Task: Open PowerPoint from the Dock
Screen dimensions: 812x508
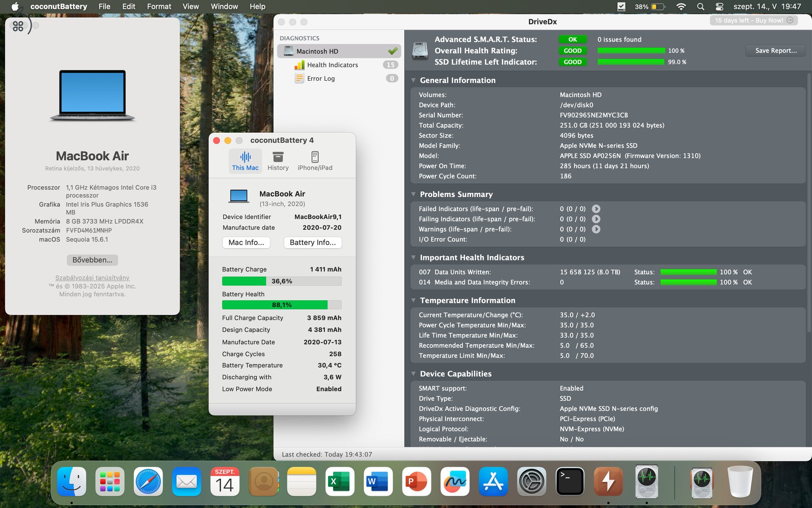Action: 417,482
